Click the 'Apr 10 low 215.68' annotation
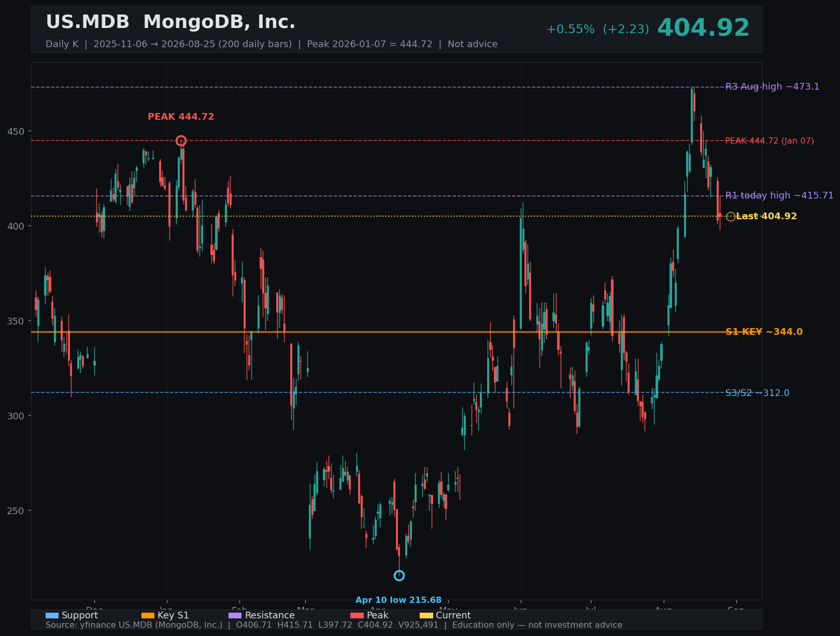This screenshot has width=840, height=636. click(398, 600)
